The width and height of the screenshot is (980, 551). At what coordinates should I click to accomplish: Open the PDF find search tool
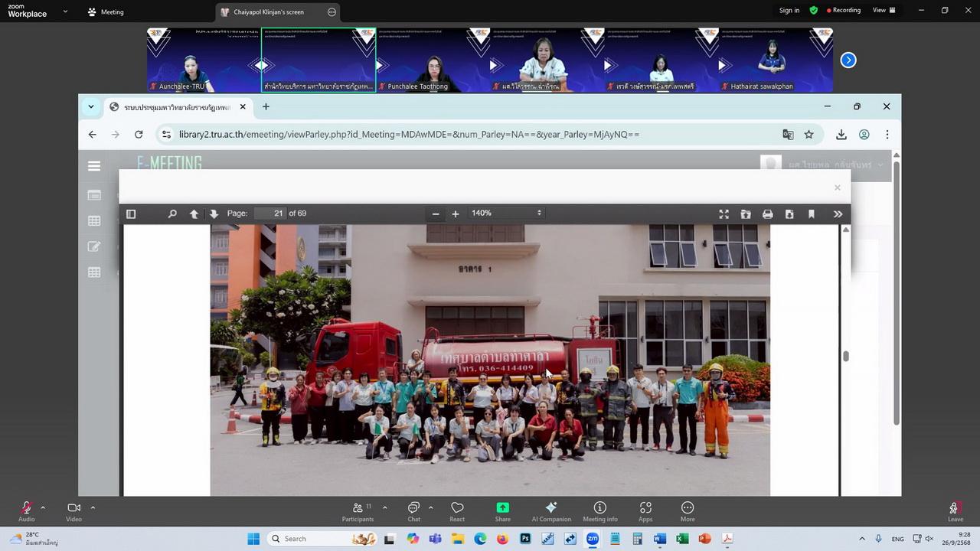[x=172, y=214]
